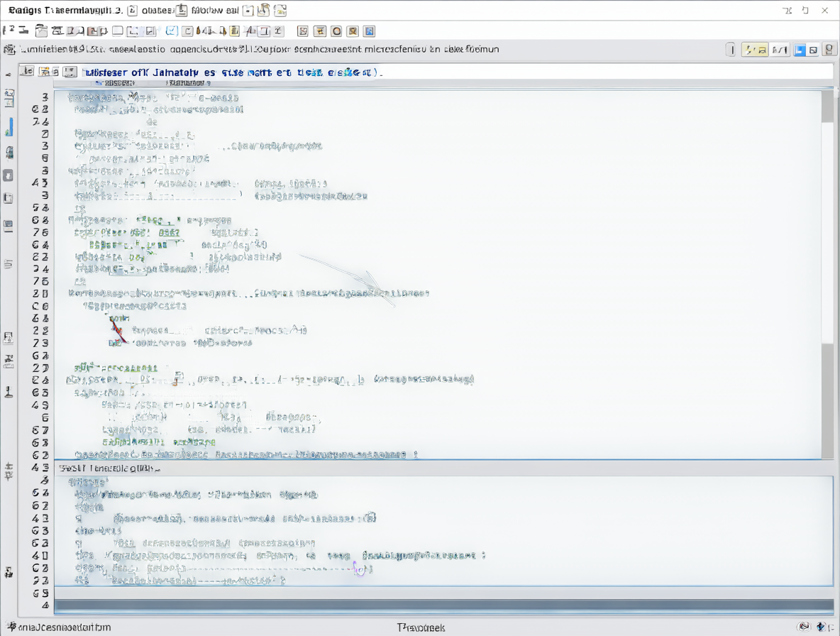The height and width of the screenshot is (636, 840).
Task: Click the globe icon in status bar
Action: click(x=821, y=626)
